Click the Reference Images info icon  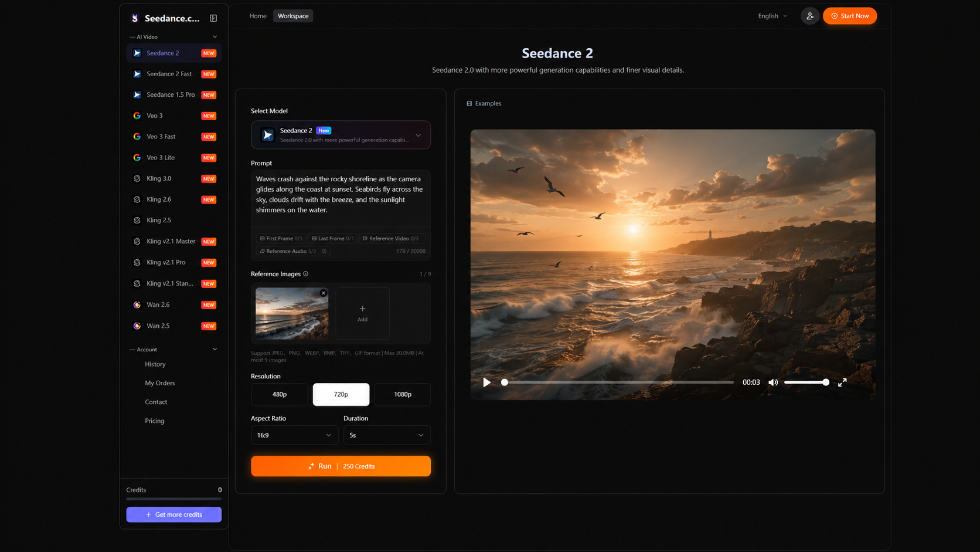305,274
